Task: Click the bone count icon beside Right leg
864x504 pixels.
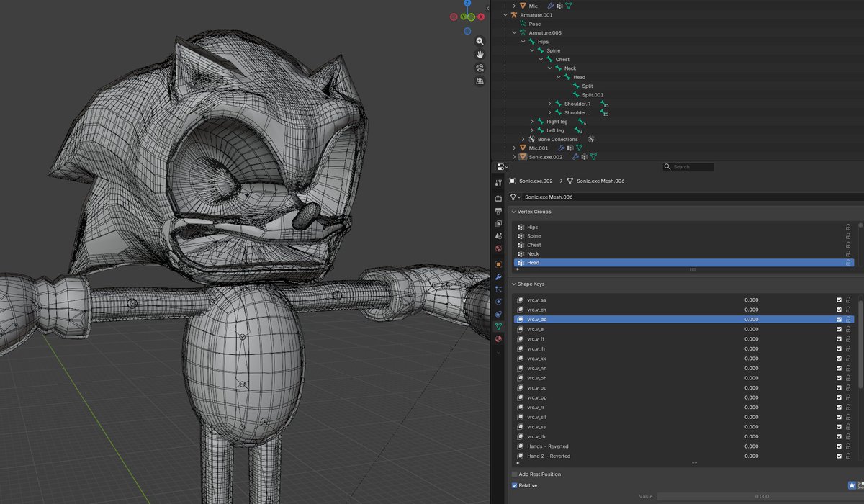Action: (582, 122)
